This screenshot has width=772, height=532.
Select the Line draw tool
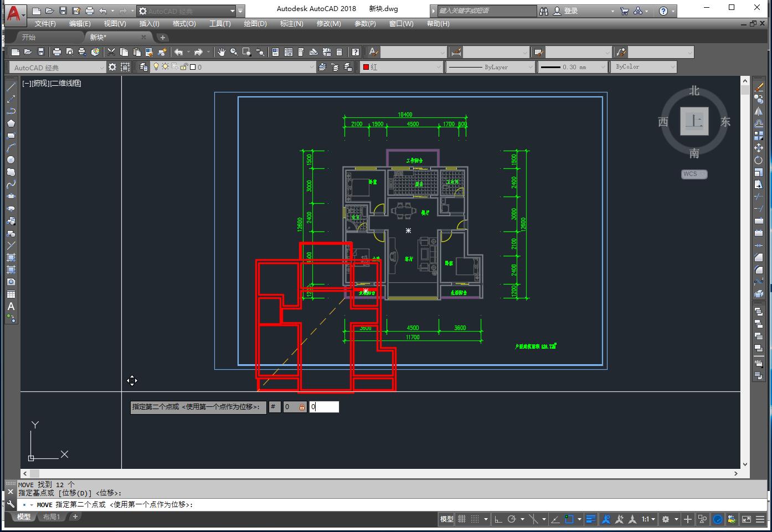[x=11, y=87]
